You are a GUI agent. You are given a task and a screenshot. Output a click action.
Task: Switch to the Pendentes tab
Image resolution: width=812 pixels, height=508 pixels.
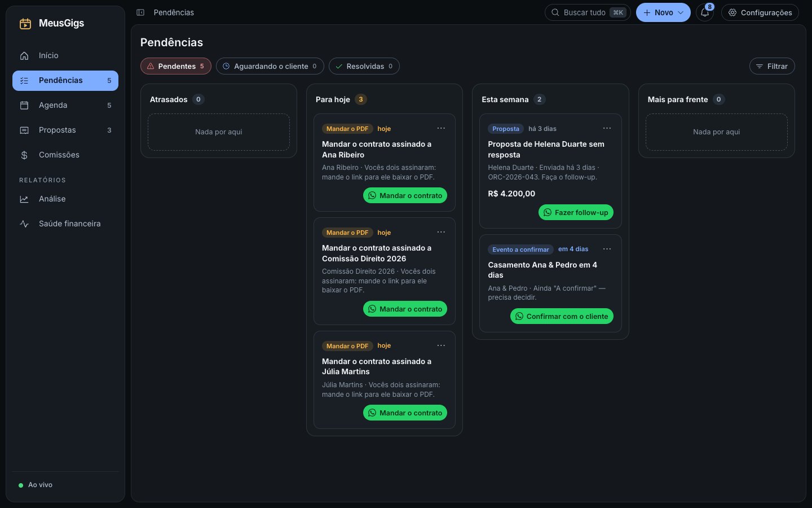pyautogui.click(x=176, y=66)
